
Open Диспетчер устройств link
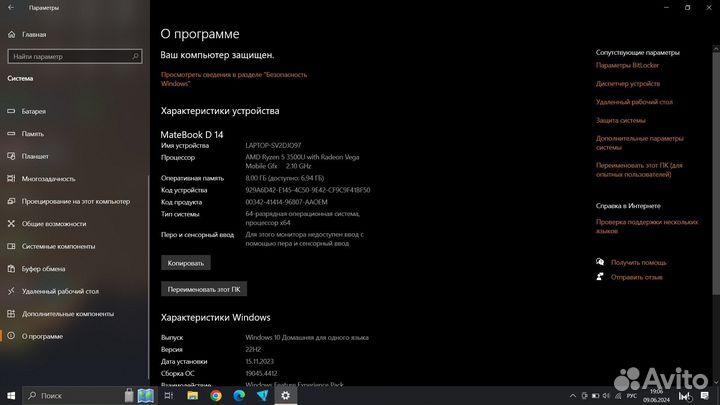[628, 84]
